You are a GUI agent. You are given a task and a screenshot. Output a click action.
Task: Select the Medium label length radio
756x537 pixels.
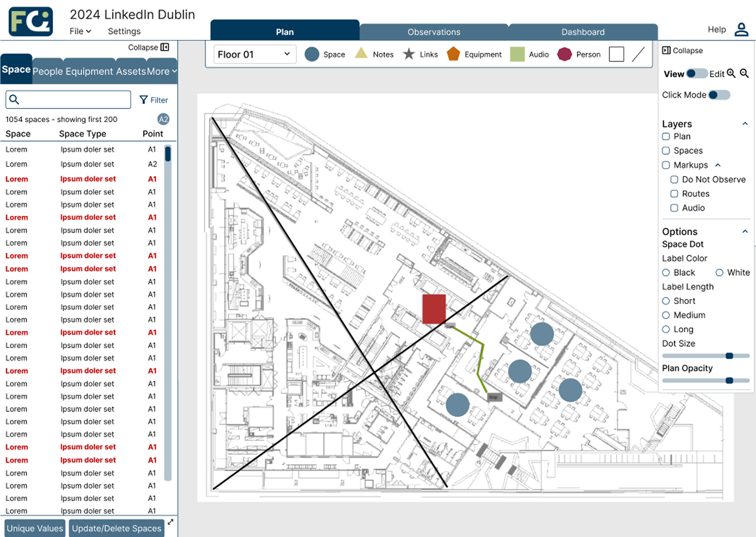tap(666, 315)
